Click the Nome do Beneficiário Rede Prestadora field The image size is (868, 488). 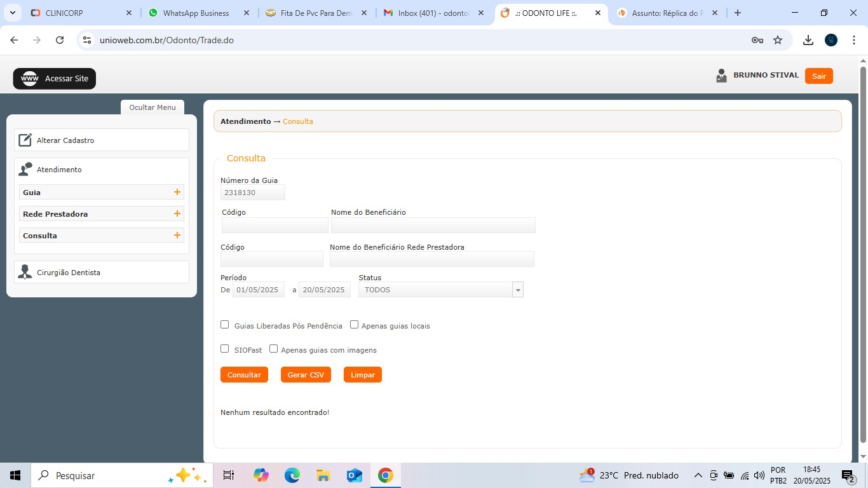[432, 259]
